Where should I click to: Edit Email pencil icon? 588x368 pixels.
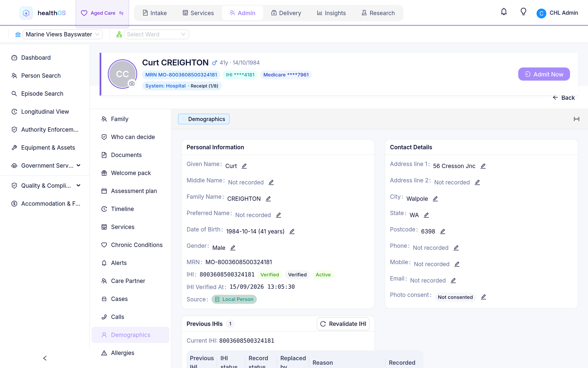pos(453,280)
